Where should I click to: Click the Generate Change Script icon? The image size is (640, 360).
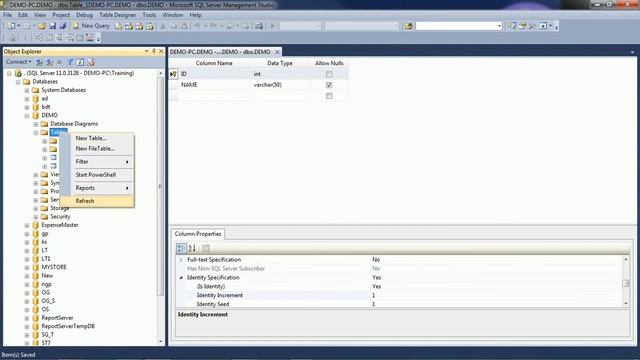point(13,38)
